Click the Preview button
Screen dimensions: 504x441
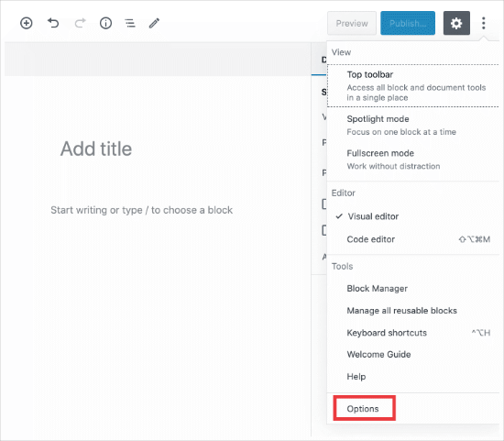click(352, 23)
